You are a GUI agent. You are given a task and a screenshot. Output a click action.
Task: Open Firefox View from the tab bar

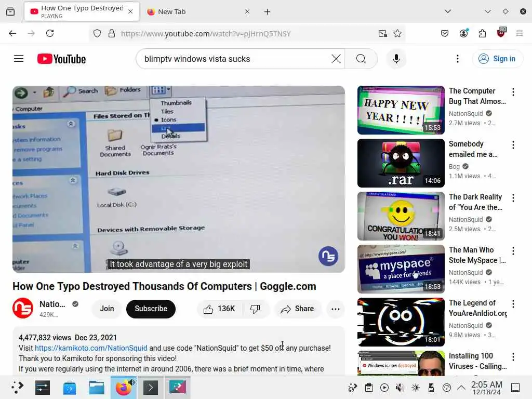click(10, 11)
